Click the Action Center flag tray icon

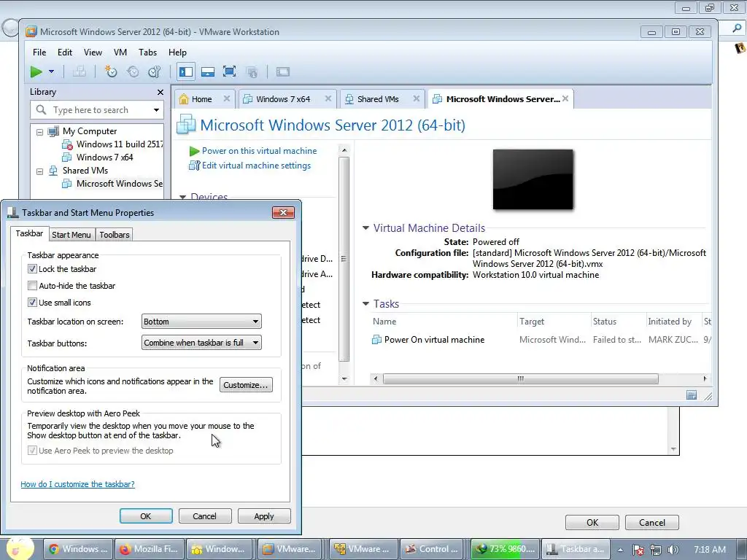(638, 550)
